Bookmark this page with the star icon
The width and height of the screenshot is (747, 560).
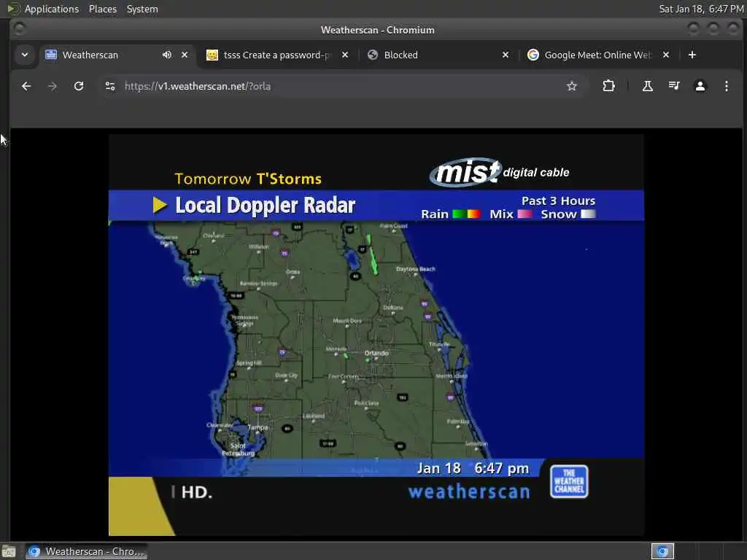point(572,86)
